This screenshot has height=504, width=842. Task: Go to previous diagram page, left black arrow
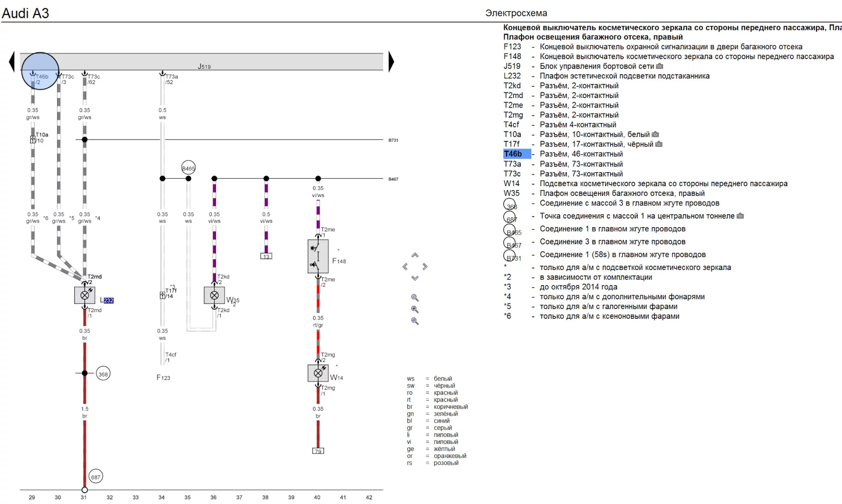(12, 62)
